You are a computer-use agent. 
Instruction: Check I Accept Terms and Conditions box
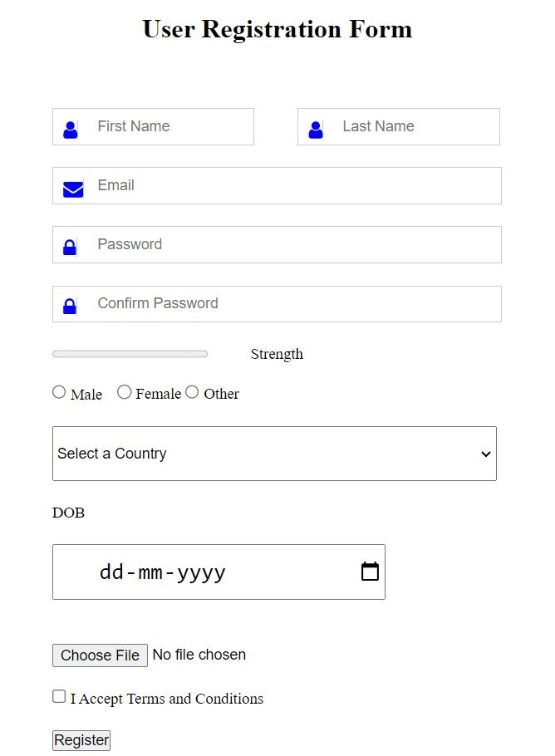pyautogui.click(x=59, y=696)
